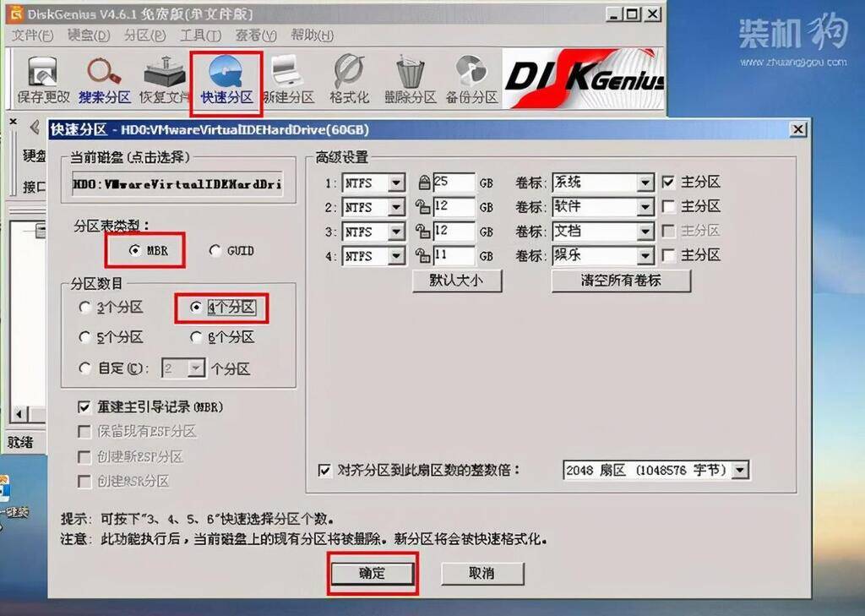
Task: Expand the file system dropdown for partition 1
Action: [395, 183]
